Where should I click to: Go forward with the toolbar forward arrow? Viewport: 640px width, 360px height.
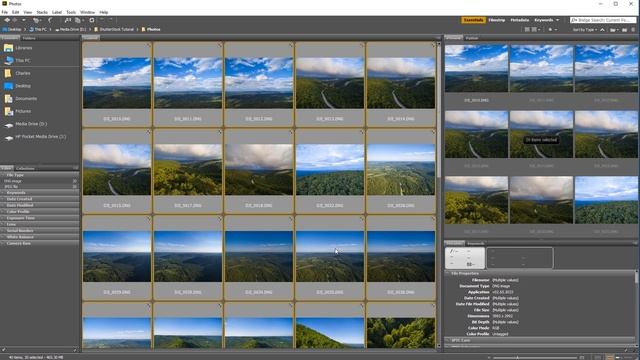click(15, 20)
